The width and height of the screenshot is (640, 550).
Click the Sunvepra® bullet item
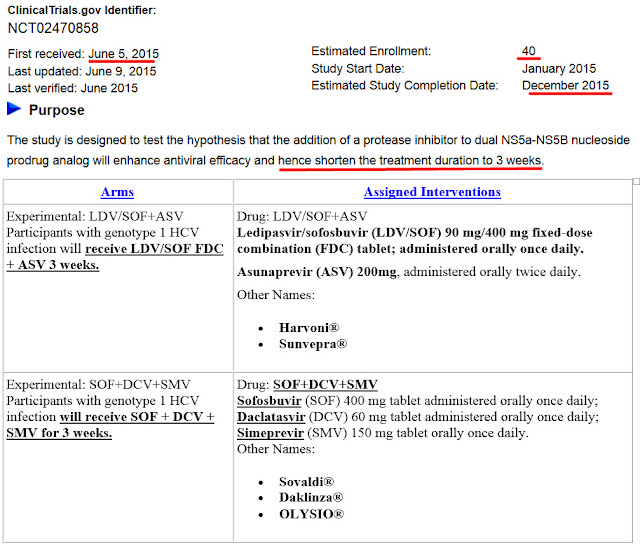pos(313,344)
